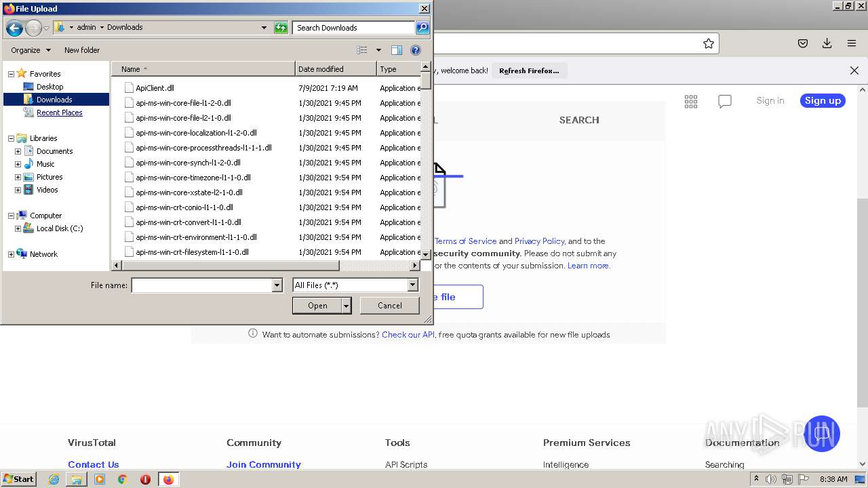
Task: Open the Privacy Policy link
Action: [539, 241]
